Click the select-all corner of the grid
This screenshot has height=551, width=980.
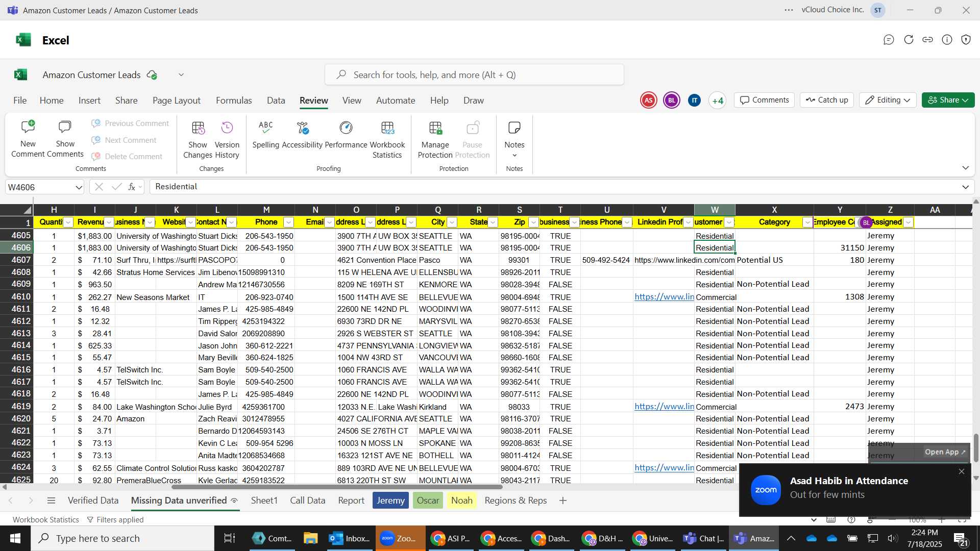[x=17, y=210]
